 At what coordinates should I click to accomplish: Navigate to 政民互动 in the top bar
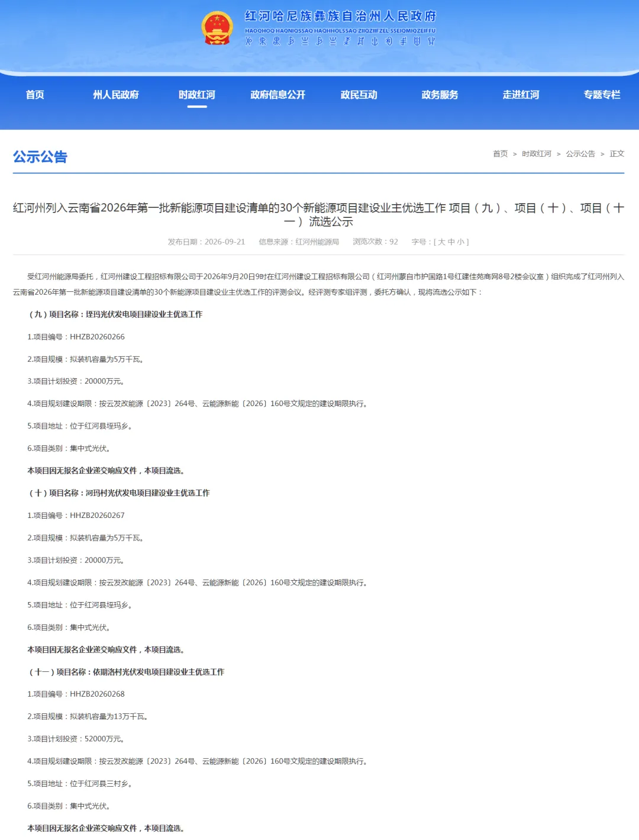click(359, 95)
